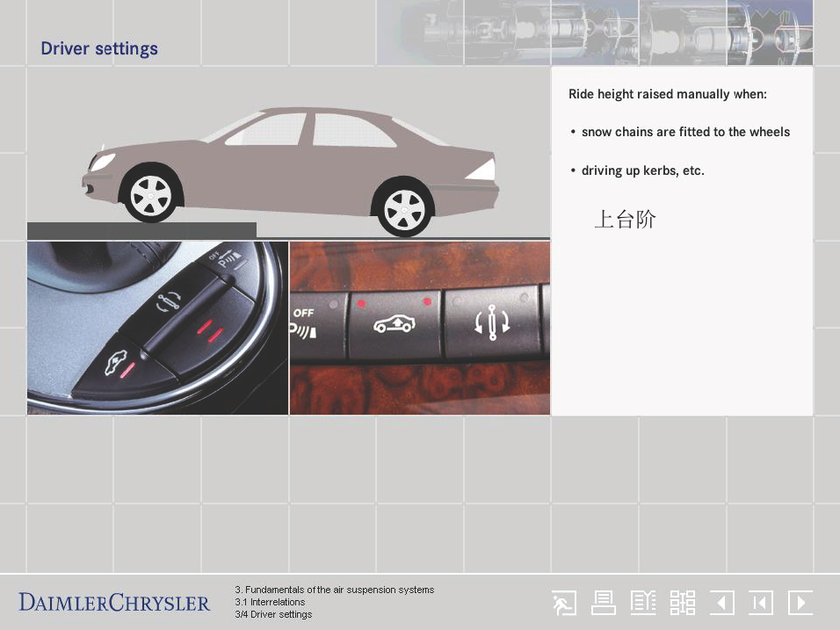Click 'snow chains are fitted to the wheels'
The width and height of the screenshot is (840, 630).
pyautogui.click(x=685, y=132)
